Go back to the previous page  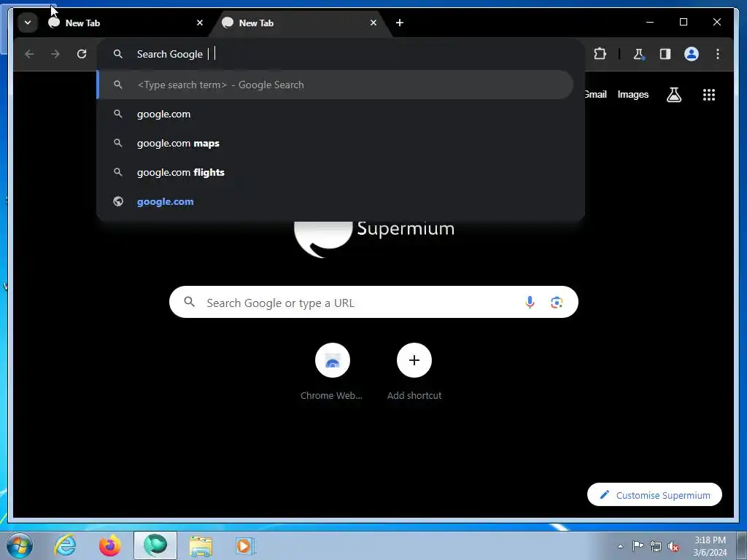click(29, 54)
